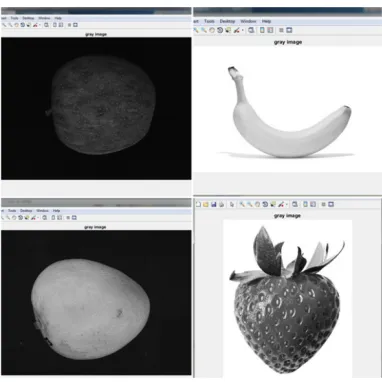
Task: Activate Pan hand tool in banana window
Action: point(212,30)
